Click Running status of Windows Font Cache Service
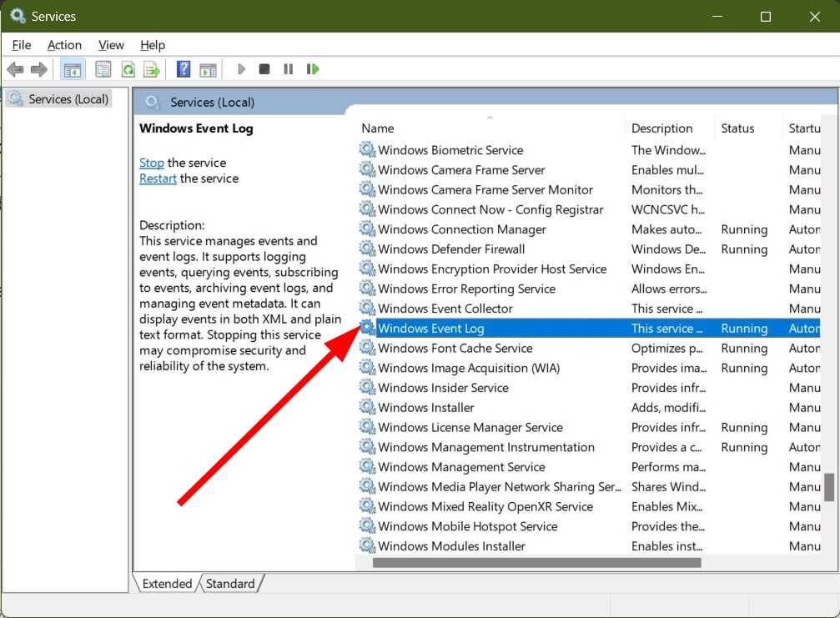 [x=744, y=348]
